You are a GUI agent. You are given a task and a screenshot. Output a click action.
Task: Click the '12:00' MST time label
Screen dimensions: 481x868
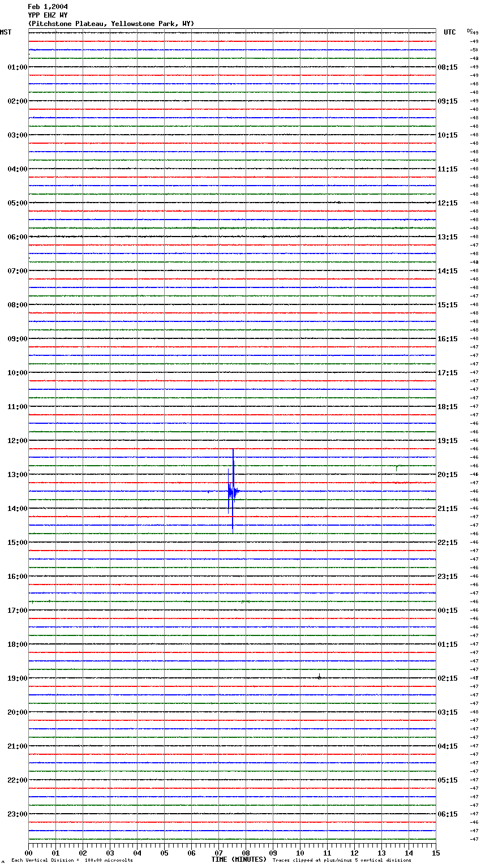[18, 441]
